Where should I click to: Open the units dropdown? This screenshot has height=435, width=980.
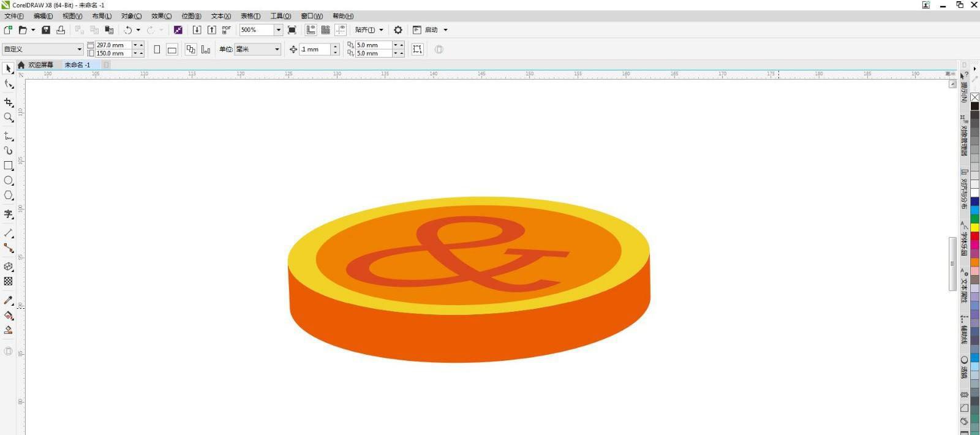pyautogui.click(x=277, y=50)
